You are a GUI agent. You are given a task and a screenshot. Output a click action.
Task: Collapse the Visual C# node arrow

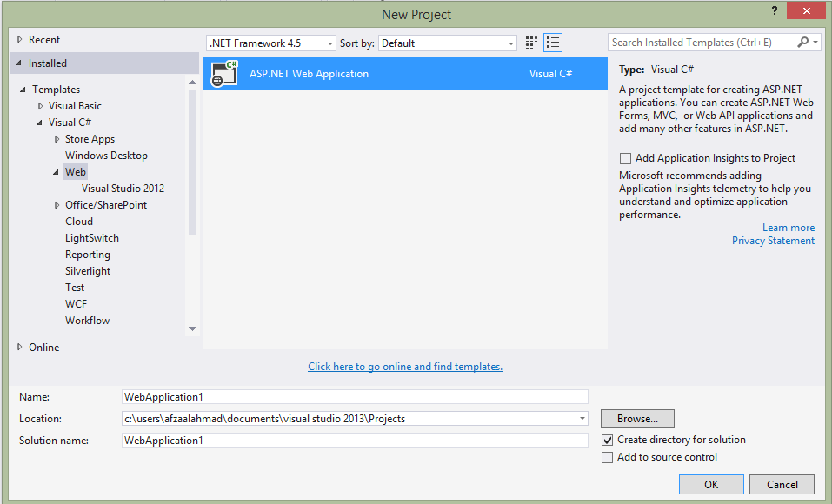click(39, 123)
